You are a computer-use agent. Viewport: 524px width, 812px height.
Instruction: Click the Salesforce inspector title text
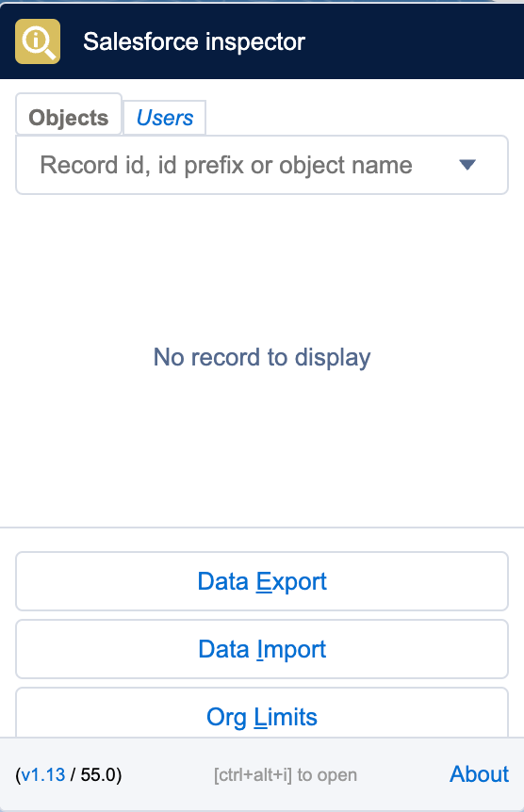coord(194,41)
